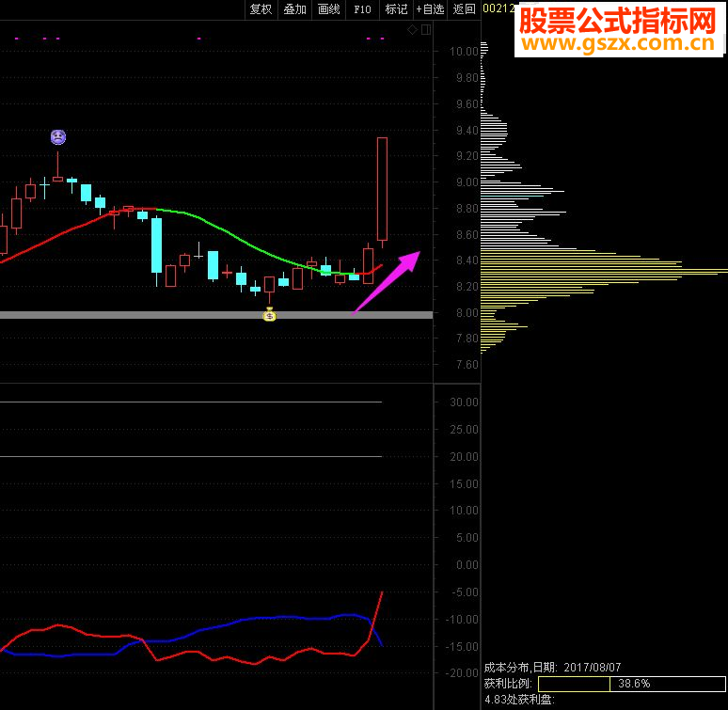Click the yellow stock code 00212

tap(499, 8)
